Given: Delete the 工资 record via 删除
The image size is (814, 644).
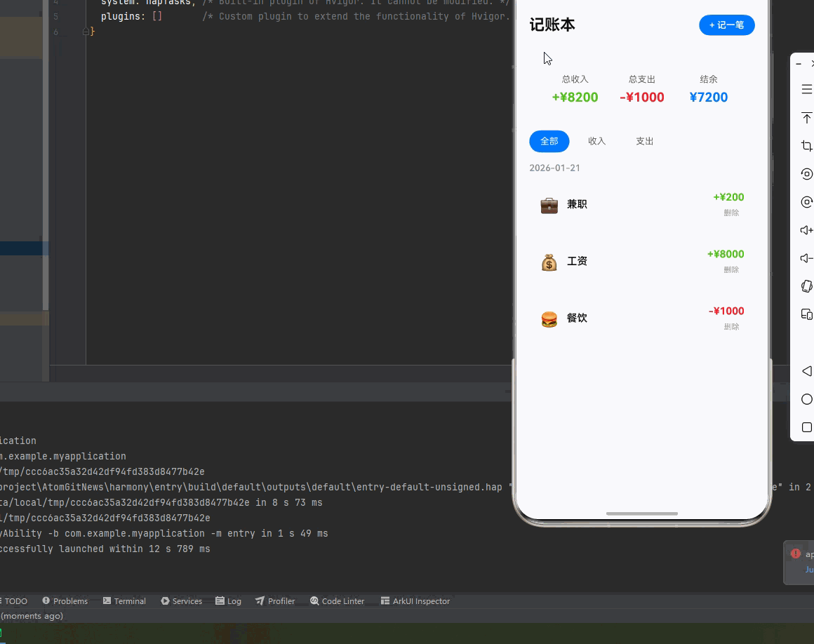Looking at the screenshot, I should (731, 270).
